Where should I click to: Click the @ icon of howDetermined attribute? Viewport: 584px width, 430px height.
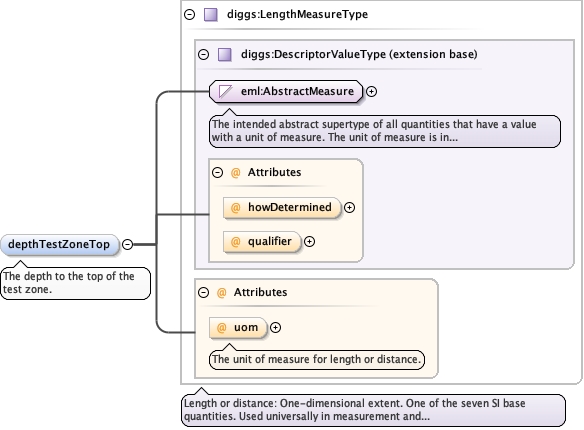[235, 207]
